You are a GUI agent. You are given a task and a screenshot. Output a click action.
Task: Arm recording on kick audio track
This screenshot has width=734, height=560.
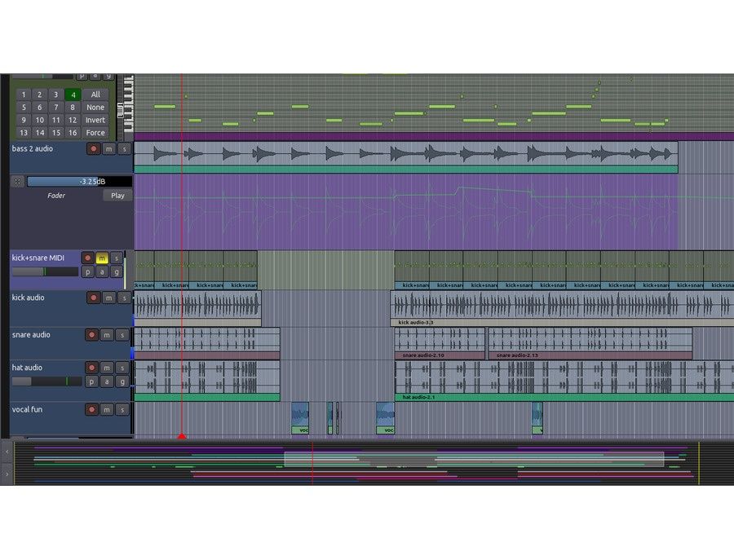(93, 298)
